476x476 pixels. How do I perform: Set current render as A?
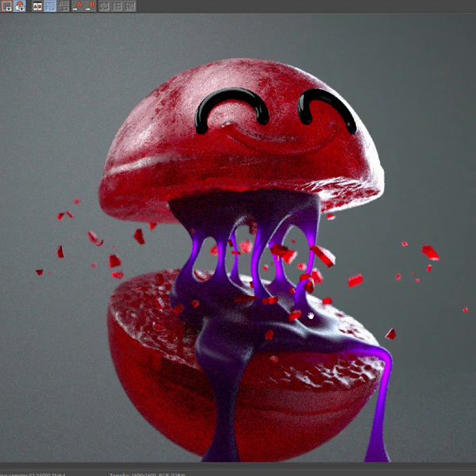point(78,6)
